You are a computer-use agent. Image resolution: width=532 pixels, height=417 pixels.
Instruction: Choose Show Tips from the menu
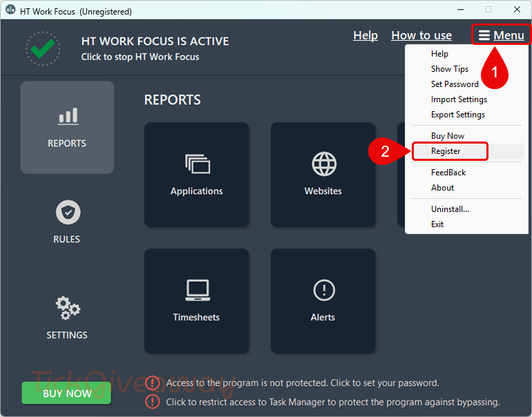(450, 69)
